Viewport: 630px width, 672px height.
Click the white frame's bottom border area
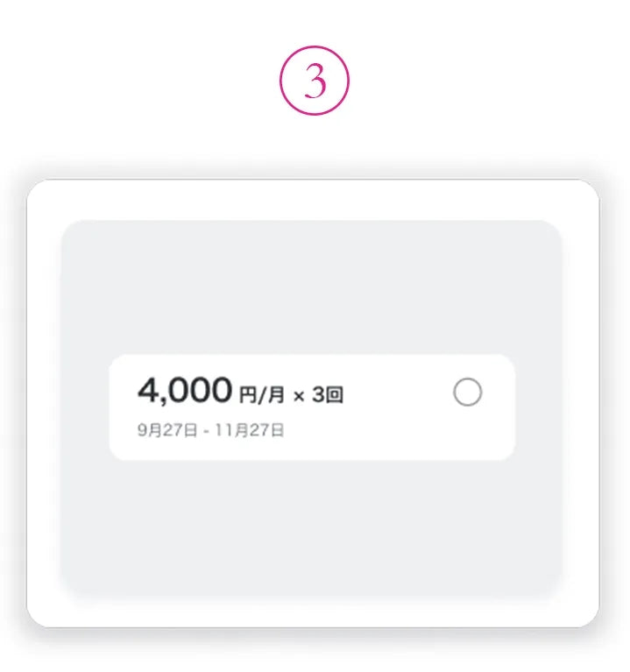click(311, 612)
